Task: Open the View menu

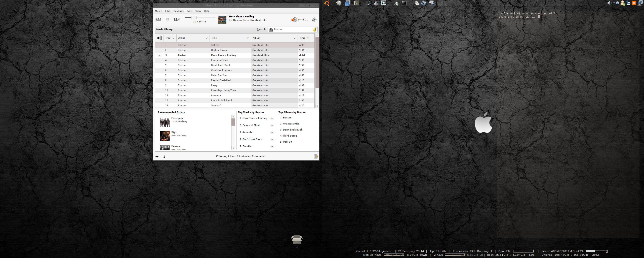Action: [x=198, y=11]
